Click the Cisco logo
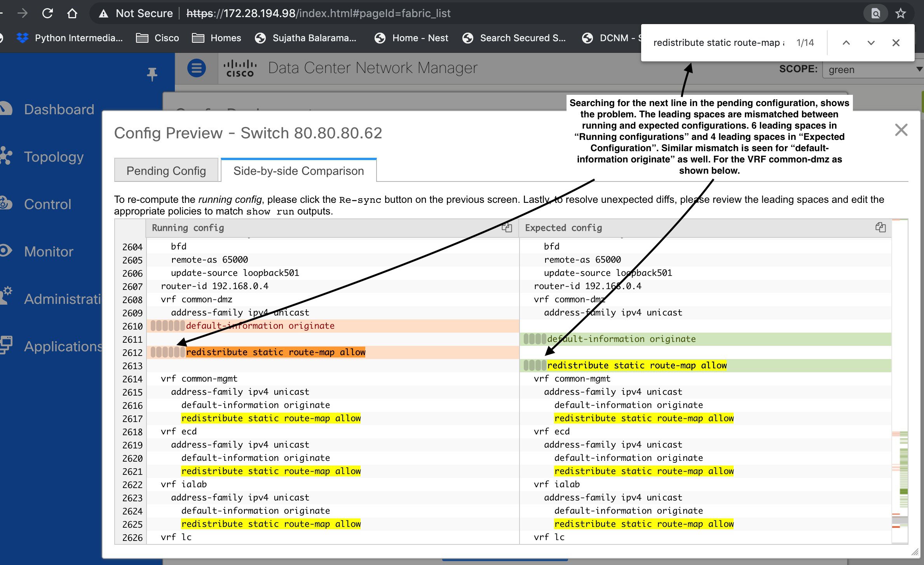 pyautogui.click(x=240, y=68)
